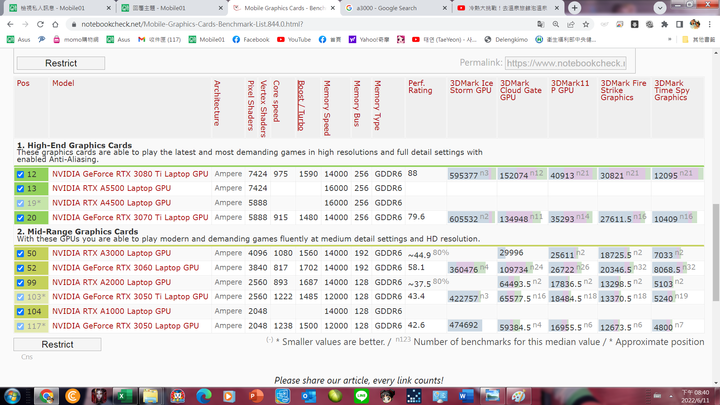The image size is (720, 405).
Task: Click the zoom magnifier icon in address bar
Action: point(556,24)
